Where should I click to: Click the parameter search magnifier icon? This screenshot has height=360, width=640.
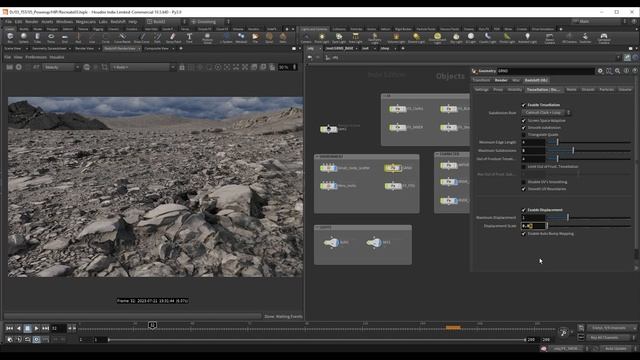click(618, 71)
